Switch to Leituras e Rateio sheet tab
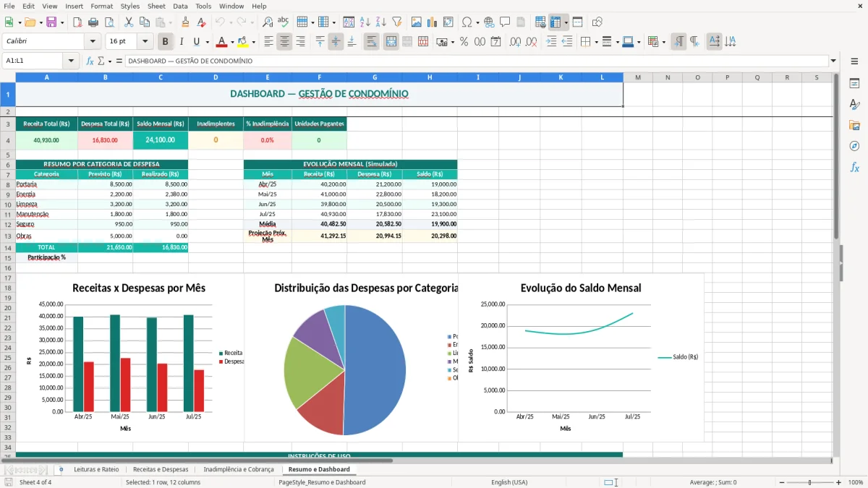The image size is (868, 488). tap(96, 469)
